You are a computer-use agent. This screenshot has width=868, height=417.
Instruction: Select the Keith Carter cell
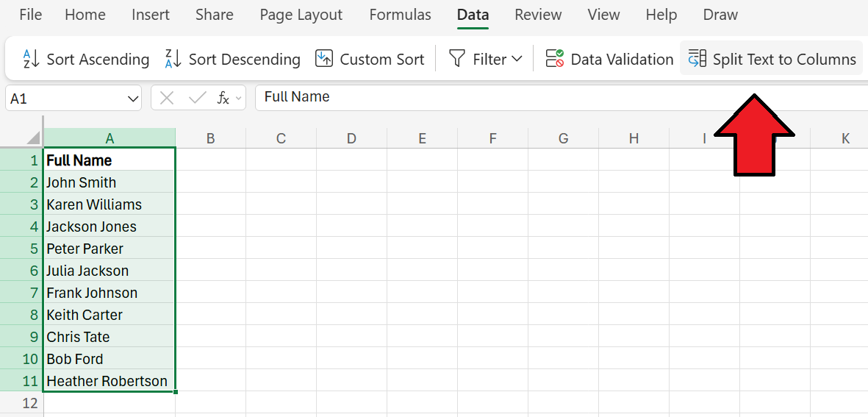110,315
